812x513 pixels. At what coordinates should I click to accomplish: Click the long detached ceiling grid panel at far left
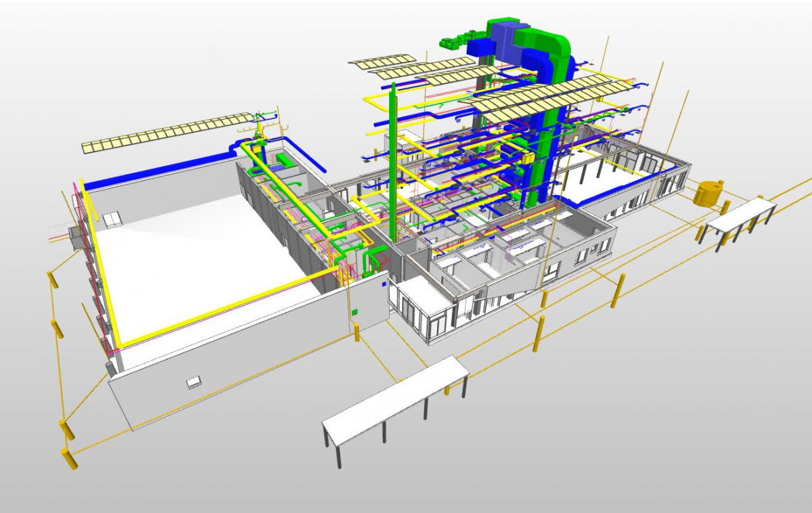(166, 133)
